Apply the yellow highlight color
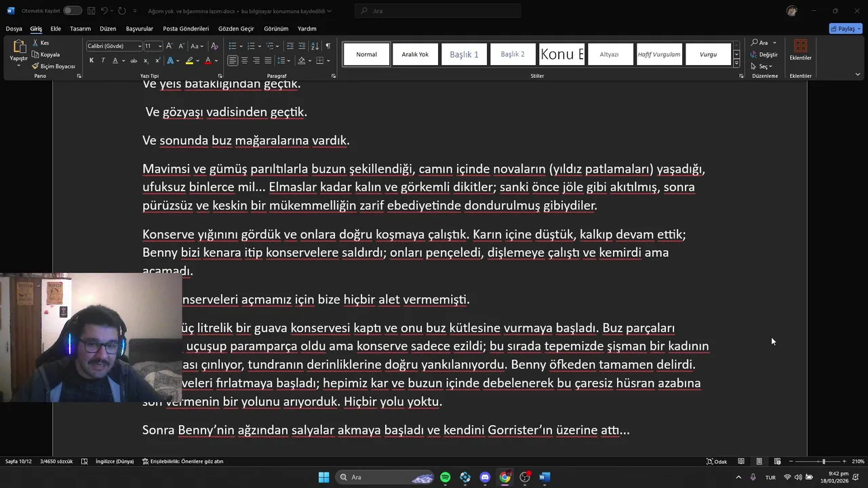Screen dimensions: 868x488 190,60
